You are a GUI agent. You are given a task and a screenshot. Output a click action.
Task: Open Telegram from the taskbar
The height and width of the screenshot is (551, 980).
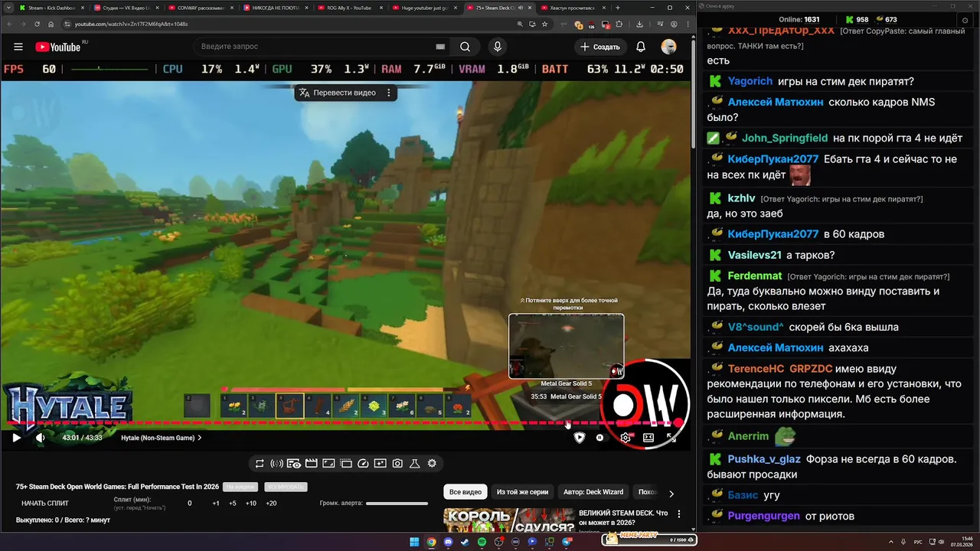(567, 542)
